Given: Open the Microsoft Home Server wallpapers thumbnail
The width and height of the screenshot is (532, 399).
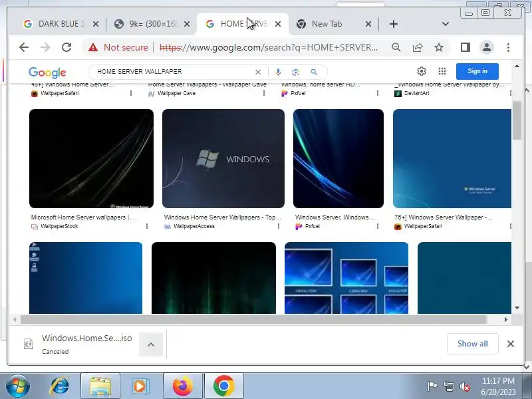Looking at the screenshot, I should pyautogui.click(x=91, y=158).
